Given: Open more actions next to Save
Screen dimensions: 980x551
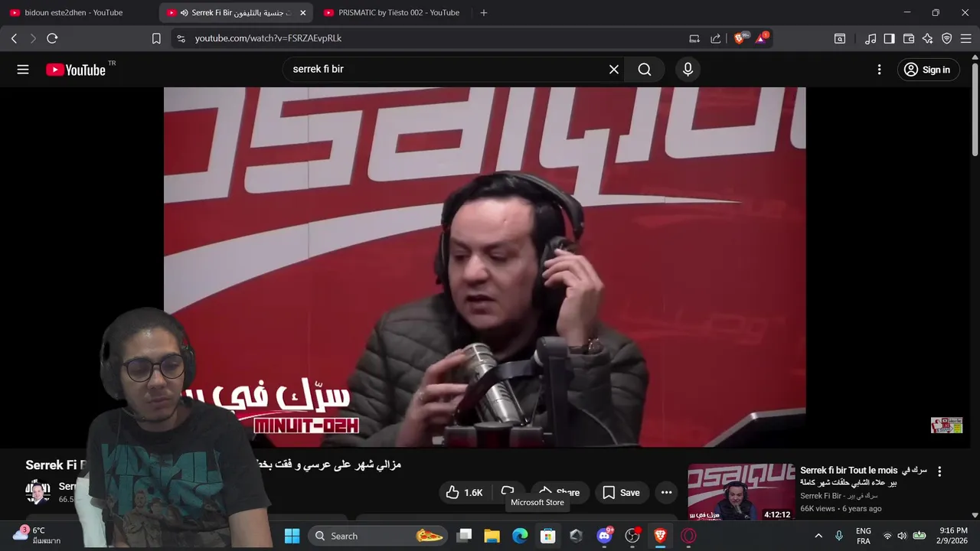Looking at the screenshot, I should point(666,492).
